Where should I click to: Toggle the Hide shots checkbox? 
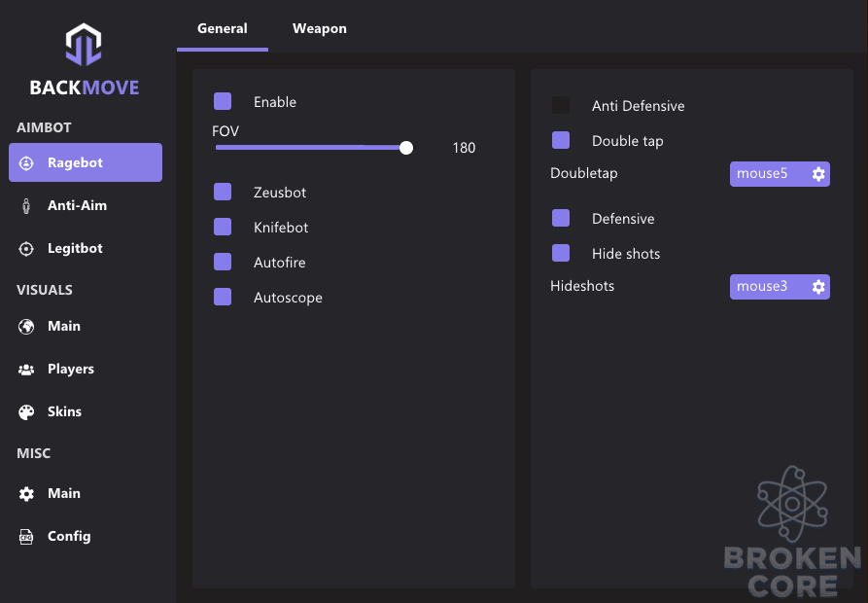[x=561, y=253]
